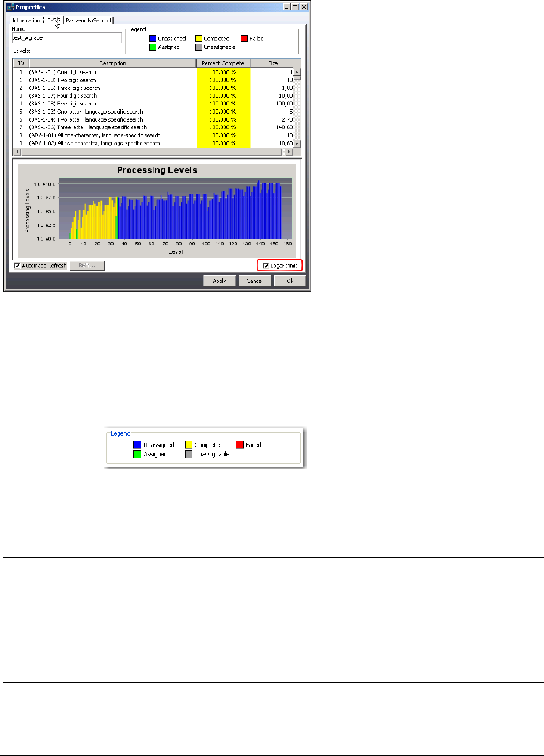Close the Properties dialog
Screen dimensions: 544x756
click(x=304, y=6)
